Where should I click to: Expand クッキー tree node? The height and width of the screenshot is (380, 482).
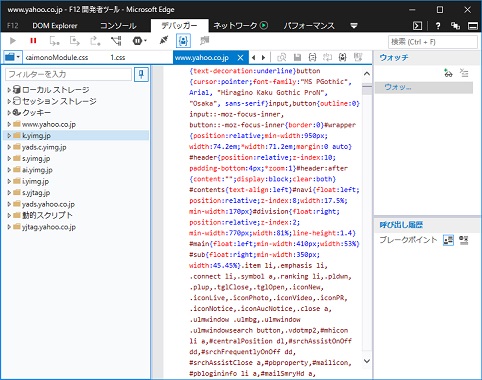pyautogui.click(x=9, y=113)
